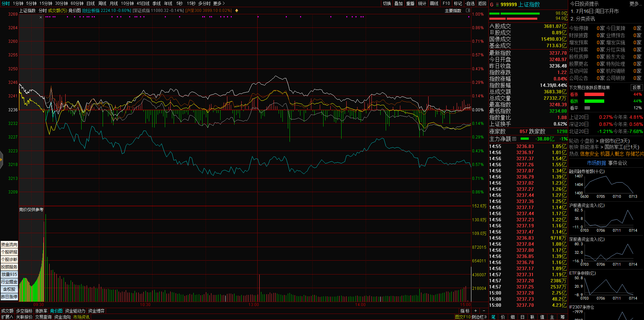Toggle the 主要指数 overlay box icon
The image size is (644, 320).
468,11
